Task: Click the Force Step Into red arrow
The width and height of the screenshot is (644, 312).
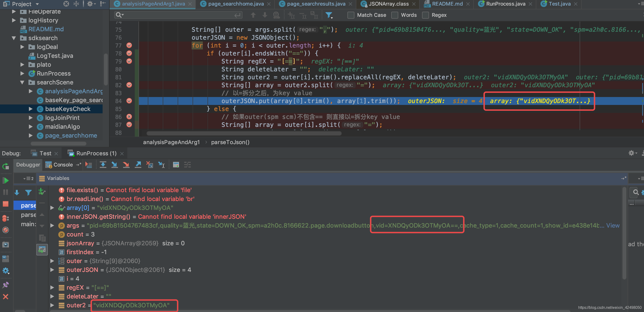Action: [x=126, y=165]
